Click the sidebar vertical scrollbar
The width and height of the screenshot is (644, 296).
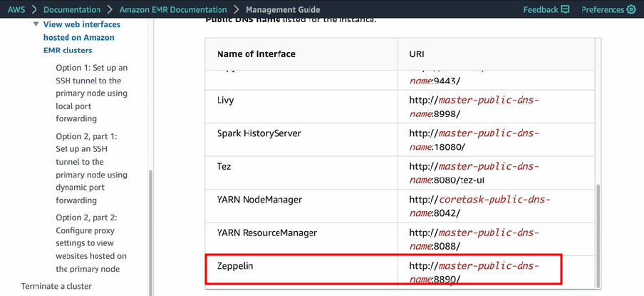pyautogui.click(x=150, y=233)
